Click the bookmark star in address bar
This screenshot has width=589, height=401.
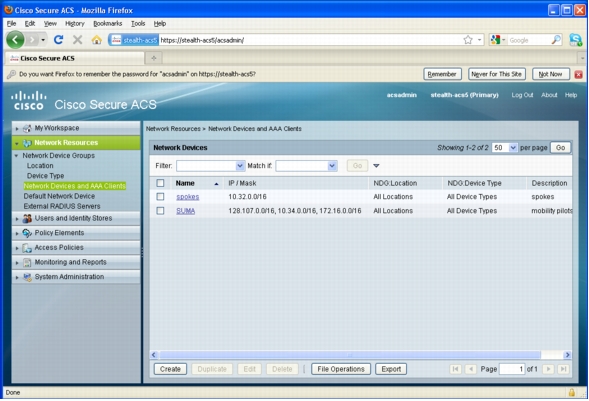point(468,40)
